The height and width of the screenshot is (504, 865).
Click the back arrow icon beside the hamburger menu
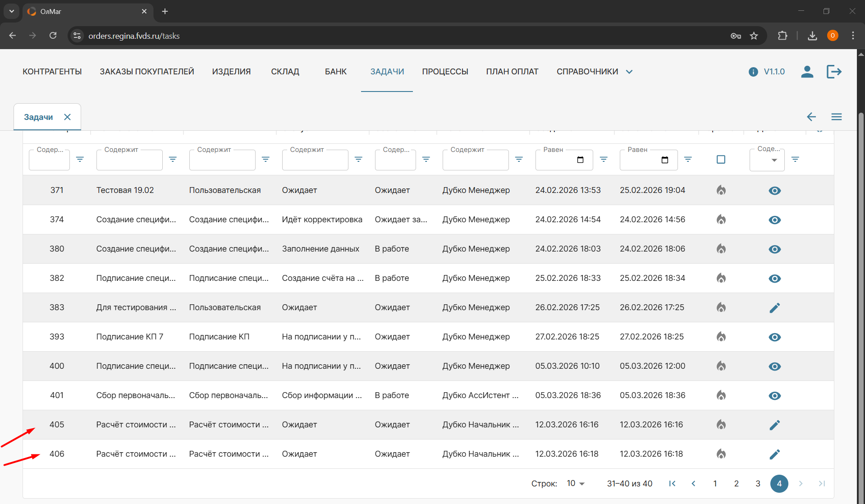point(811,117)
